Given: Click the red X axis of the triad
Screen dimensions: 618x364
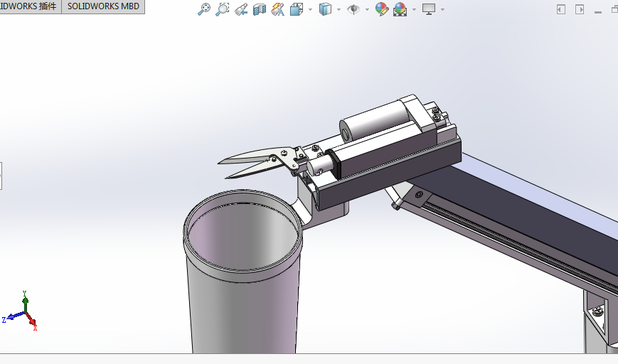Looking at the screenshot, I should 31,321.
